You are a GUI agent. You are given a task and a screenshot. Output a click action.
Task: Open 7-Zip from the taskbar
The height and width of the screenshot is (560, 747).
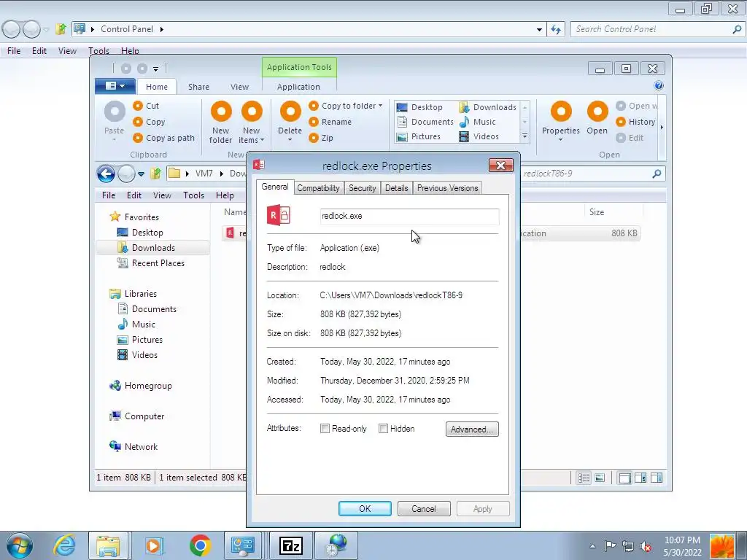[290, 545]
